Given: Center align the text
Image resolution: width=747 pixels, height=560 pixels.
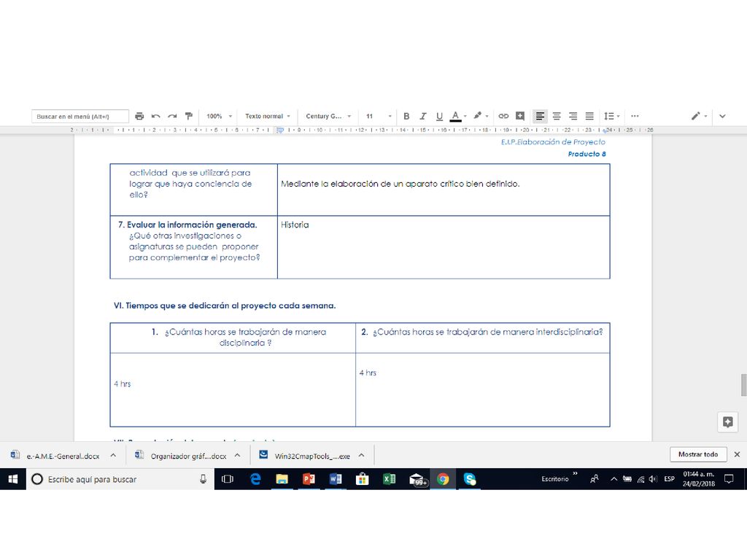Looking at the screenshot, I should tap(557, 116).
